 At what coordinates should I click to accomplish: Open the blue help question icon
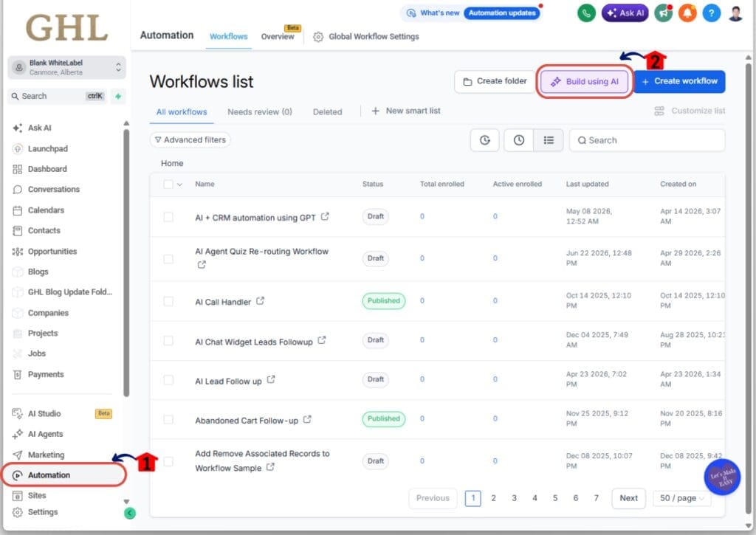[x=712, y=13]
